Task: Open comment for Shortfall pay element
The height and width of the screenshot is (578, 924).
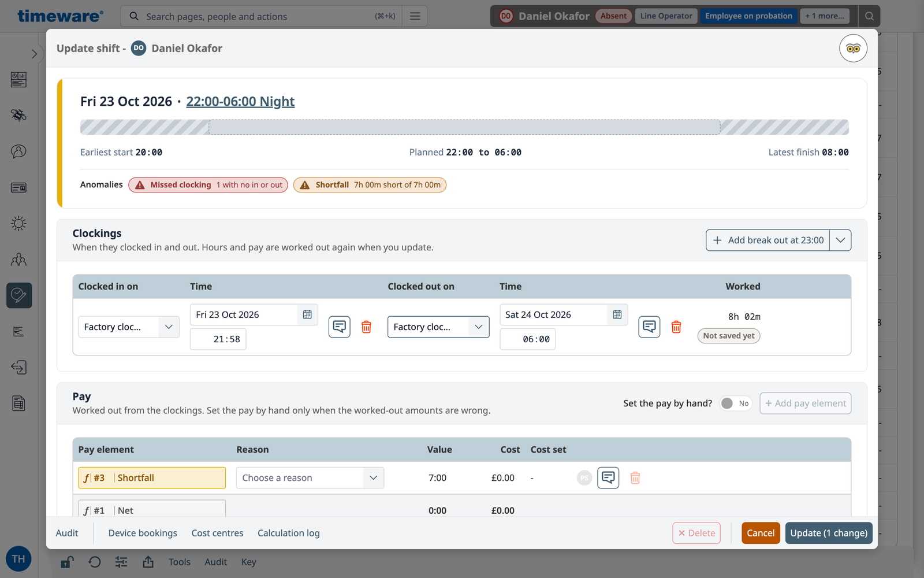Action: [608, 477]
